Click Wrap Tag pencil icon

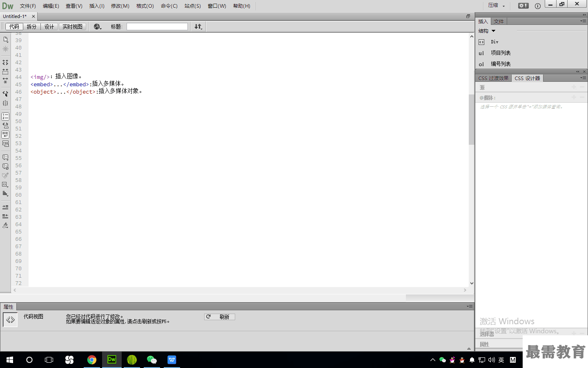point(5,175)
